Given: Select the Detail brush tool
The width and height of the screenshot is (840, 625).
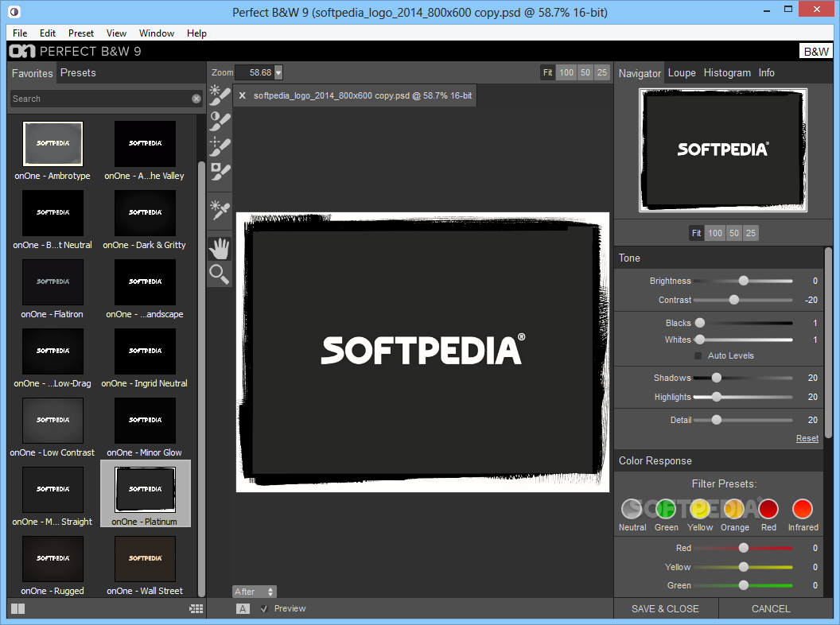Looking at the screenshot, I should point(220,146).
